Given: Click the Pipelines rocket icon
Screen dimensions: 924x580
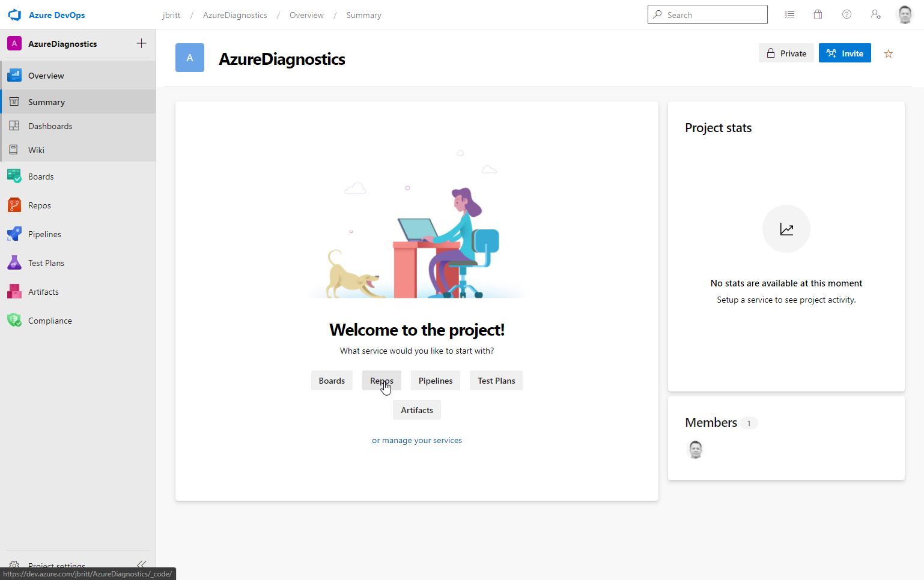Looking at the screenshot, I should [x=14, y=234].
